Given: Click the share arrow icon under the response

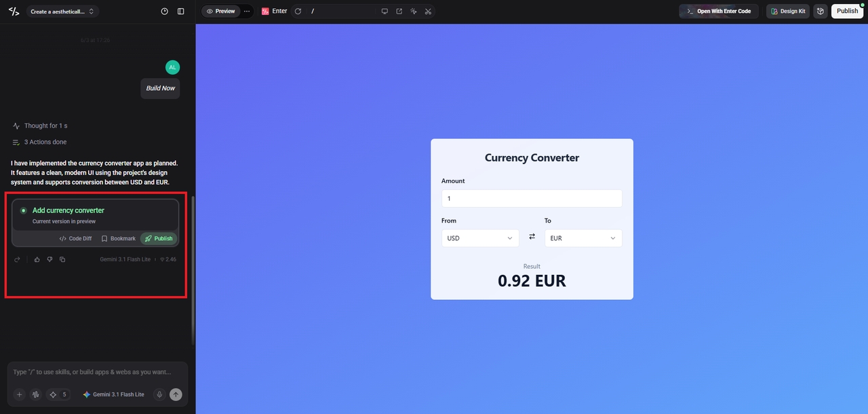Looking at the screenshot, I should (17, 259).
